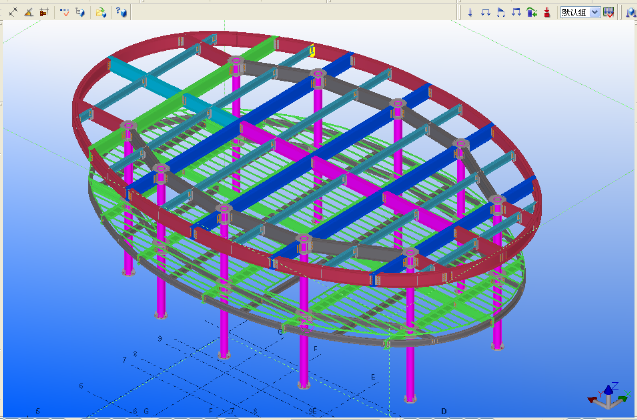Click the green load-with-arrow icon
This screenshot has width=637, height=420.
coord(531,12)
